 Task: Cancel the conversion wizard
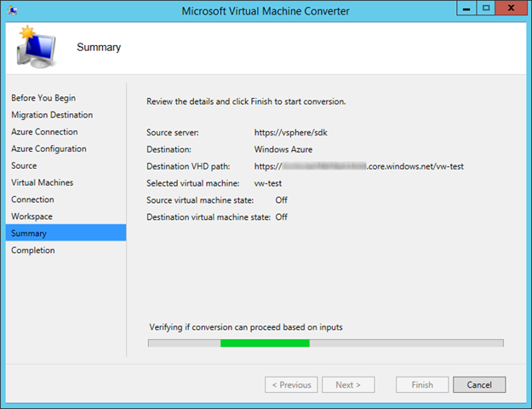pyautogui.click(x=479, y=384)
